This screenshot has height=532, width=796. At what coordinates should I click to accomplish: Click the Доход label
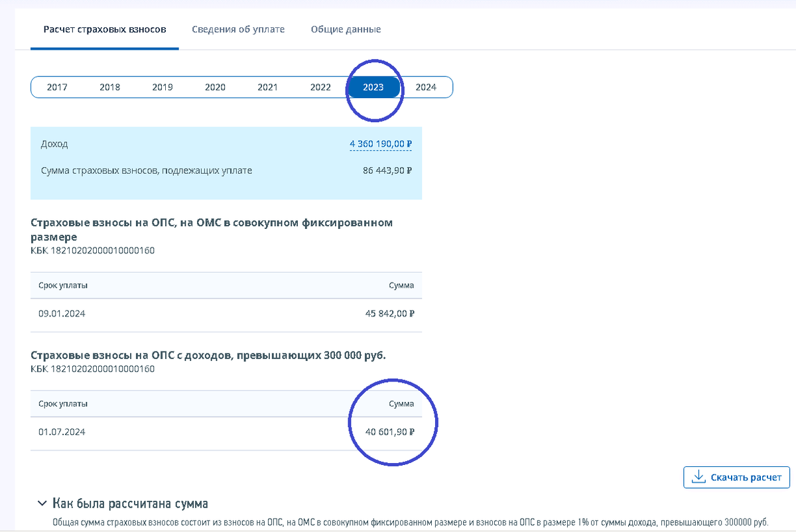(54, 144)
